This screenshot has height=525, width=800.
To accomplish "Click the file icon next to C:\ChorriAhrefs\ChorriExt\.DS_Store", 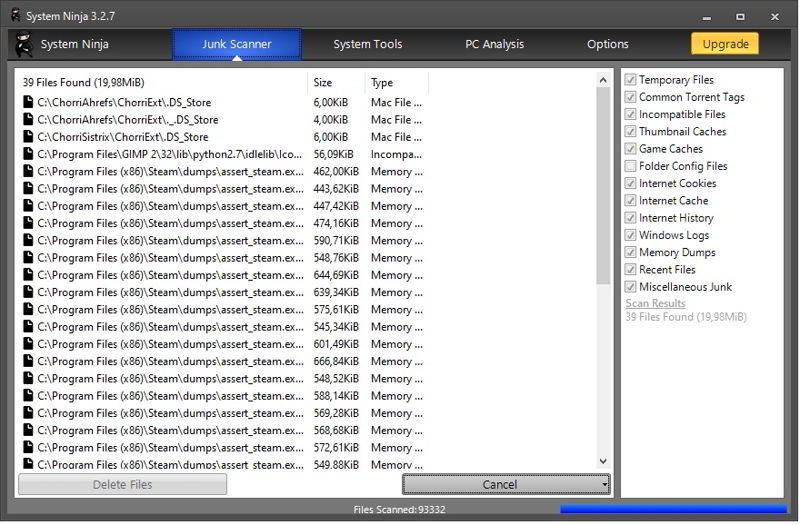I will pyautogui.click(x=28, y=102).
